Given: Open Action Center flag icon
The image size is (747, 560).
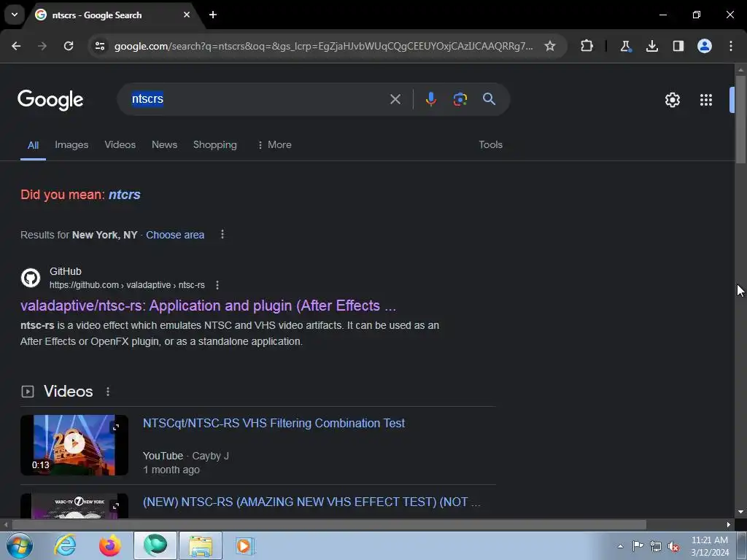Looking at the screenshot, I should coord(638,546).
